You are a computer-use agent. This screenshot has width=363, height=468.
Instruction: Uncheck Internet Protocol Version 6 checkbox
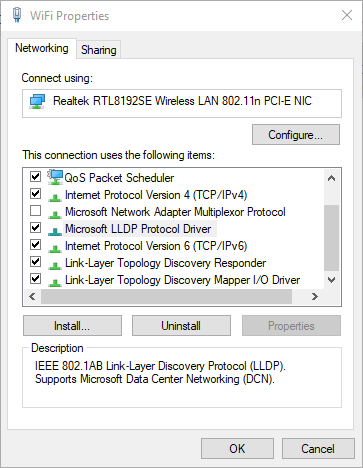[x=35, y=245]
